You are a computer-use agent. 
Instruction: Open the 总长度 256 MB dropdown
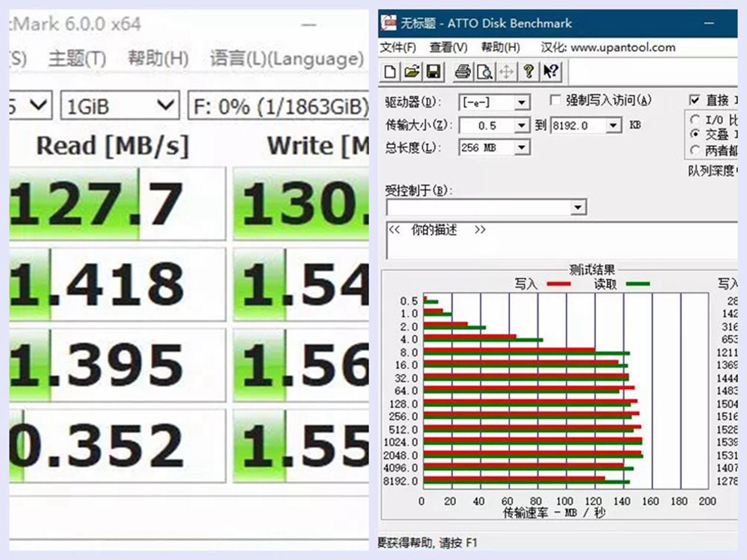523,147
